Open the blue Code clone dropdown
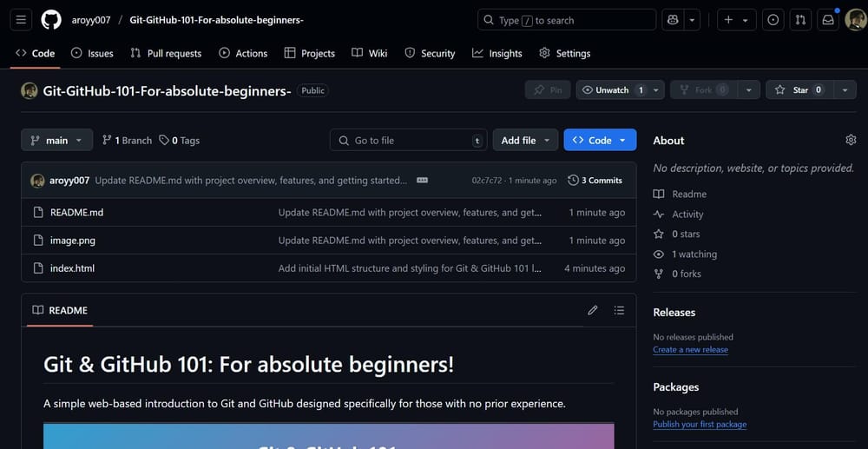The height and width of the screenshot is (449, 868). click(600, 140)
